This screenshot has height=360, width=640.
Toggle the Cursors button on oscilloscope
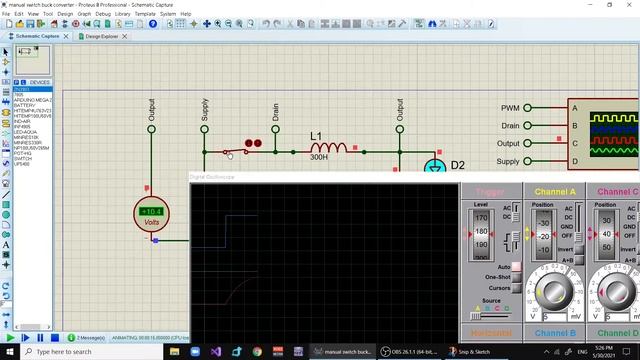[x=516, y=288]
